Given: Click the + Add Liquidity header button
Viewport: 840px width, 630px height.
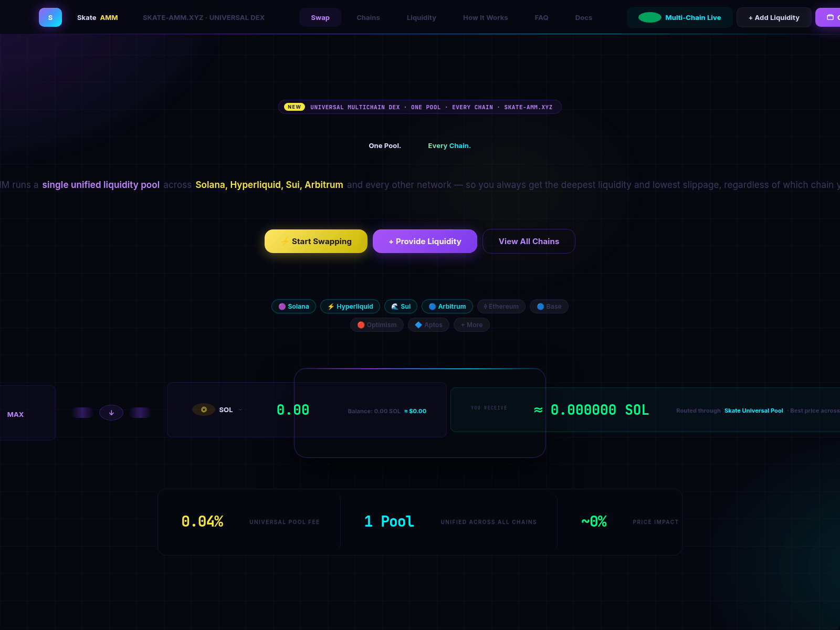Looking at the screenshot, I should coord(774,17).
